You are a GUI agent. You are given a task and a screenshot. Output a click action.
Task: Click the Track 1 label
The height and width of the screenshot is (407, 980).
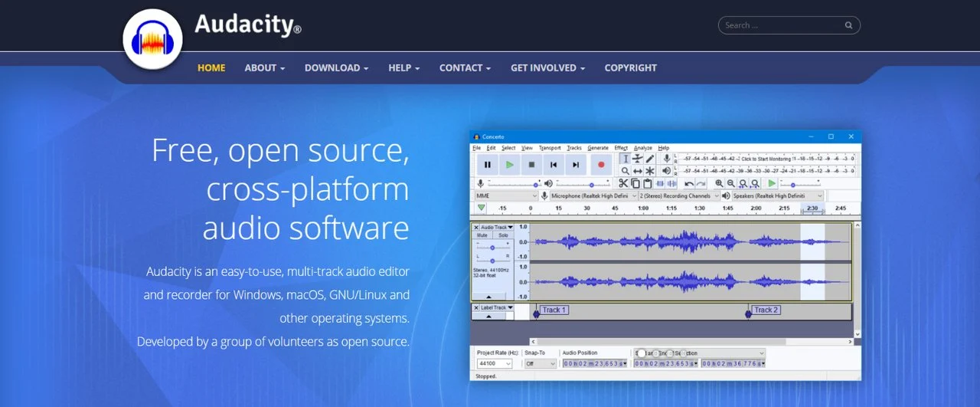[554, 310]
